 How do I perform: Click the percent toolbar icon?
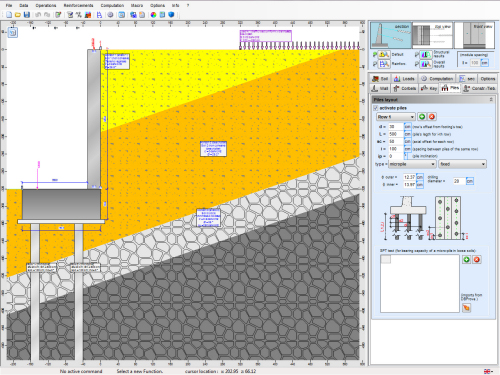coord(79,15)
